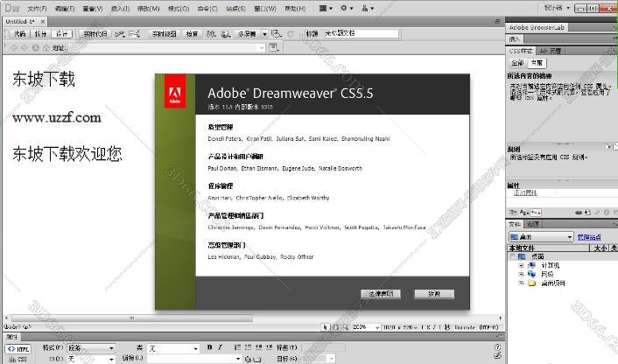This screenshot has width=618, height=364.
Task: Click the credits button in About dialog
Action: tap(434, 294)
